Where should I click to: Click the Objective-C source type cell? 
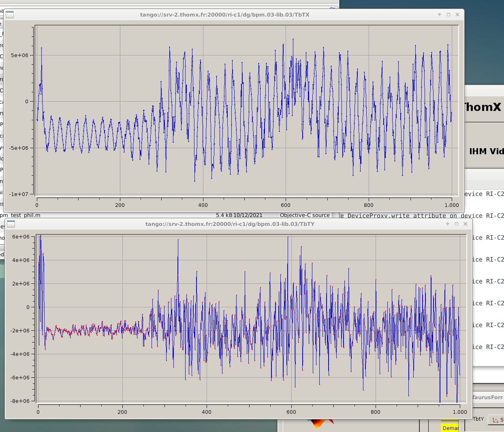click(x=305, y=215)
